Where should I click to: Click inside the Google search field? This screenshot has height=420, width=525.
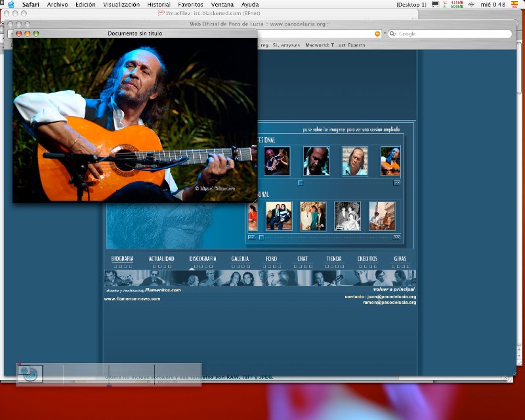click(x=453, y=33)
